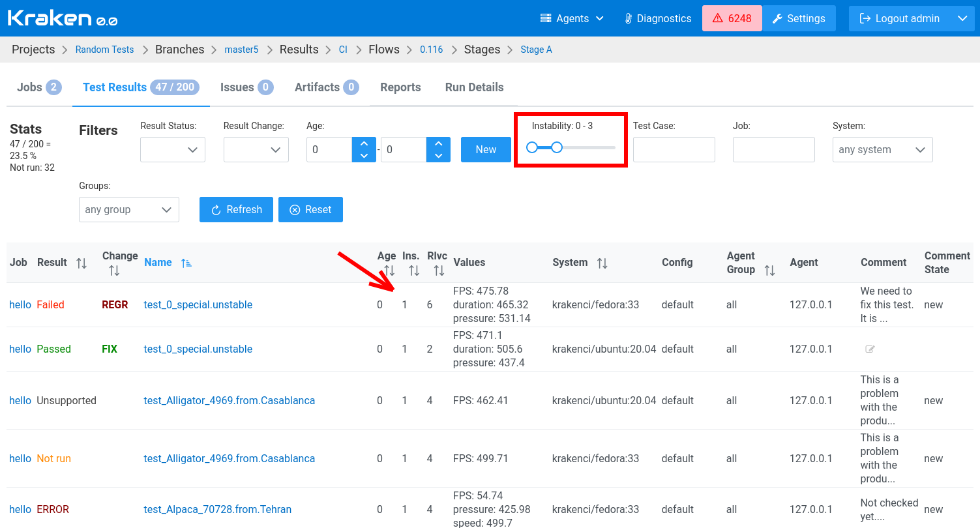Screen dimensions: 980x528
Task: Open hello job in the Failed row
Action: coord(20,304)
